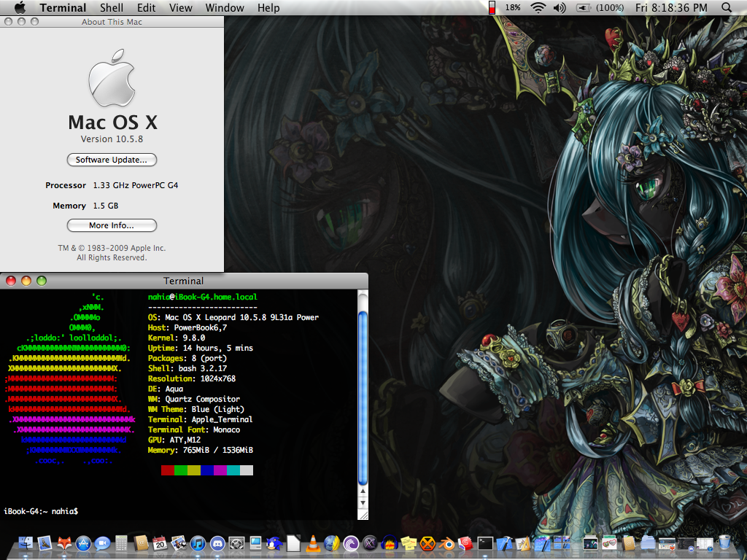Open the Trash in the Dock
The image size is (747, 560).
[x=724, y=542]
